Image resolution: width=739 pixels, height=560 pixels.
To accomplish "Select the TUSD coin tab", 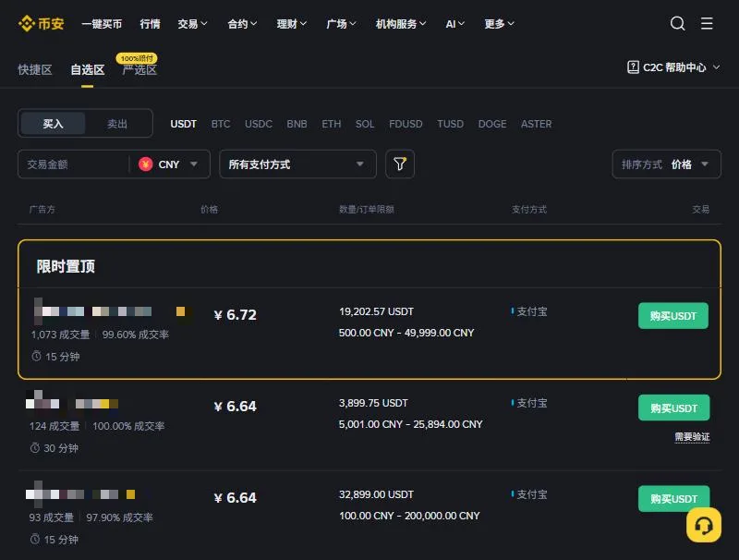I will pos(450,124).
